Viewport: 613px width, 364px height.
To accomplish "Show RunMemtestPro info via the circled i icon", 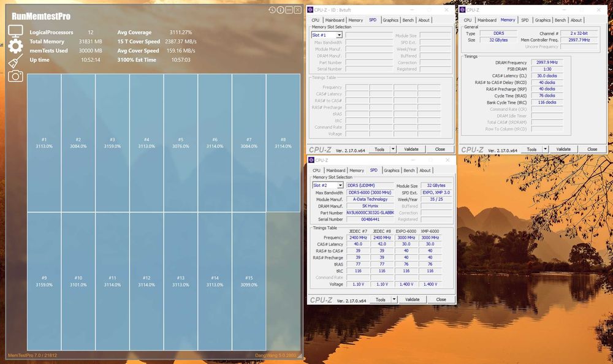I will [x=280, y=10].
